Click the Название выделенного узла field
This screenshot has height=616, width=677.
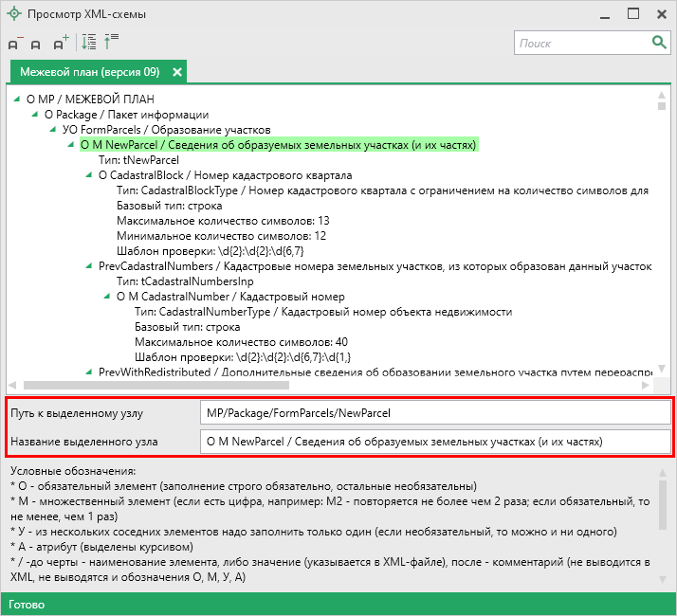coord(433,441)
